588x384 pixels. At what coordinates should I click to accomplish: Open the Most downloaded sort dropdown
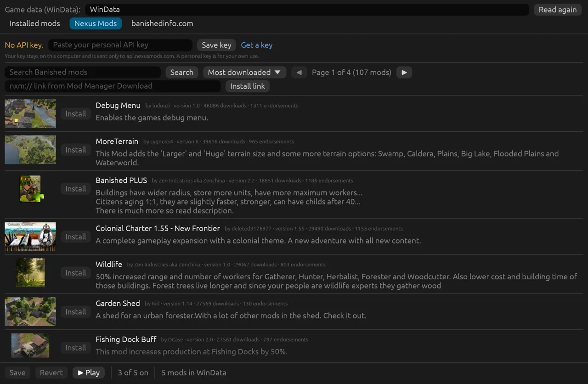click(244, 72)
